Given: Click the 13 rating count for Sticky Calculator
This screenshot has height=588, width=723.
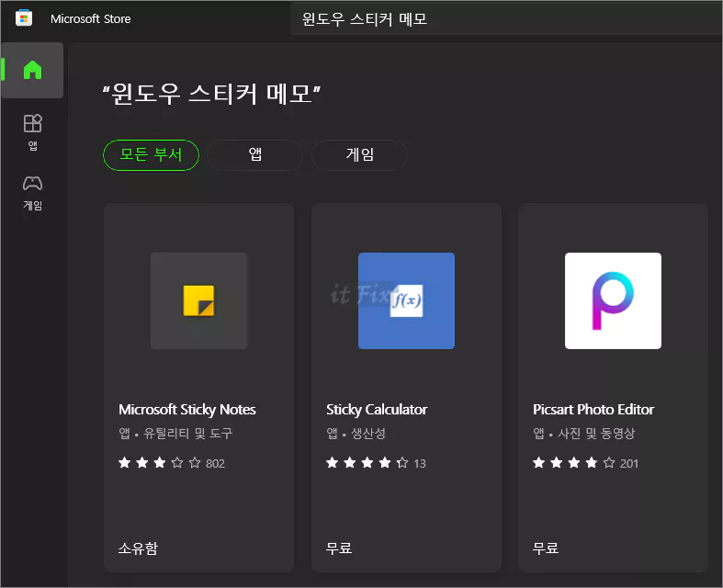Looking at the screenshot, I should pyautogui.click(x=420, y=463).
